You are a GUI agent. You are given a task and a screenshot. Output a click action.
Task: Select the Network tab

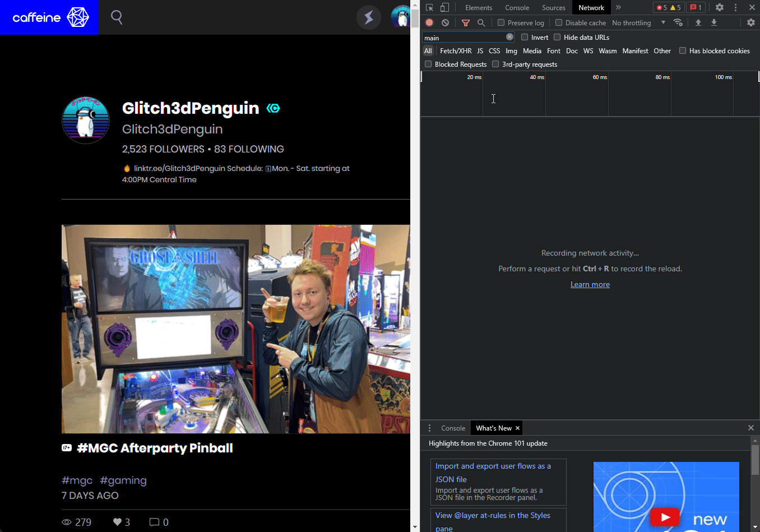[x=591, y=8]
